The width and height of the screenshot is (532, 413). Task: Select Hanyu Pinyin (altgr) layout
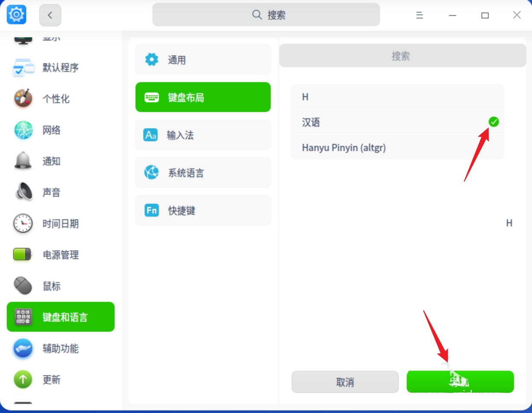coord(398,147)
